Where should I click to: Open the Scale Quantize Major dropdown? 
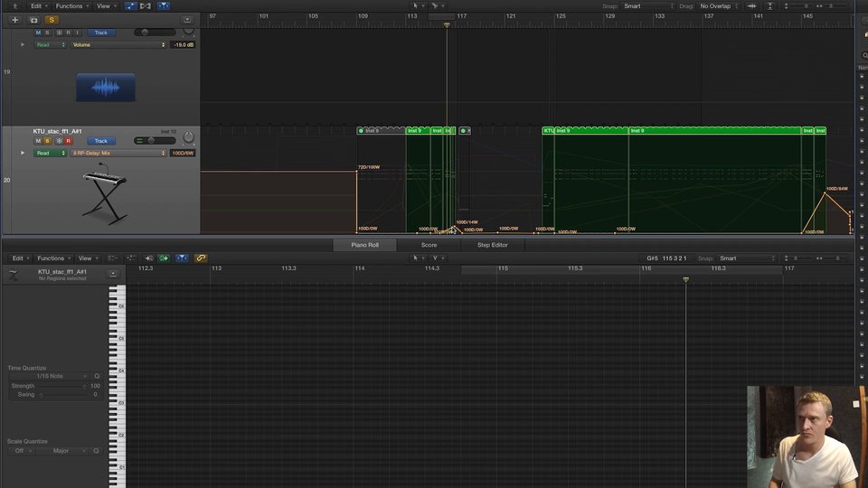click(x=62, y=451)
